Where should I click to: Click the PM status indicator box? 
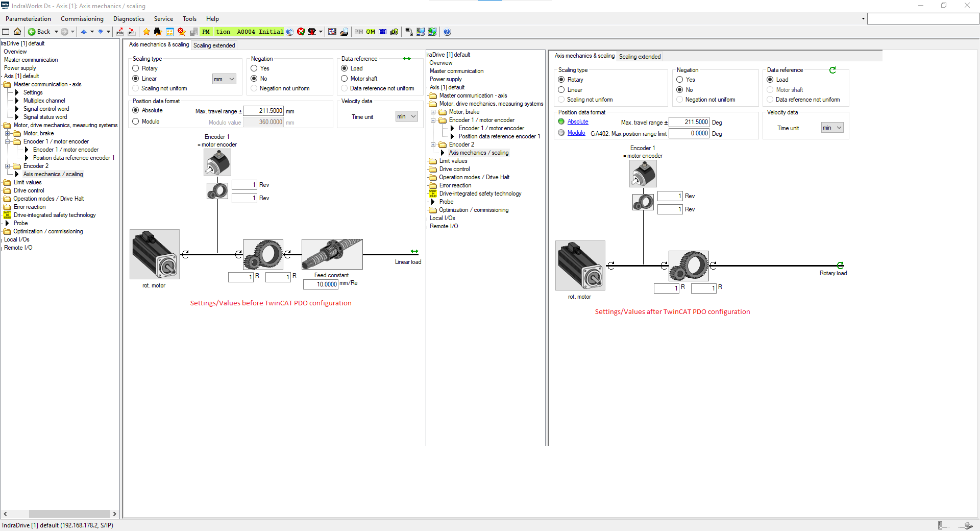(206, 32)
